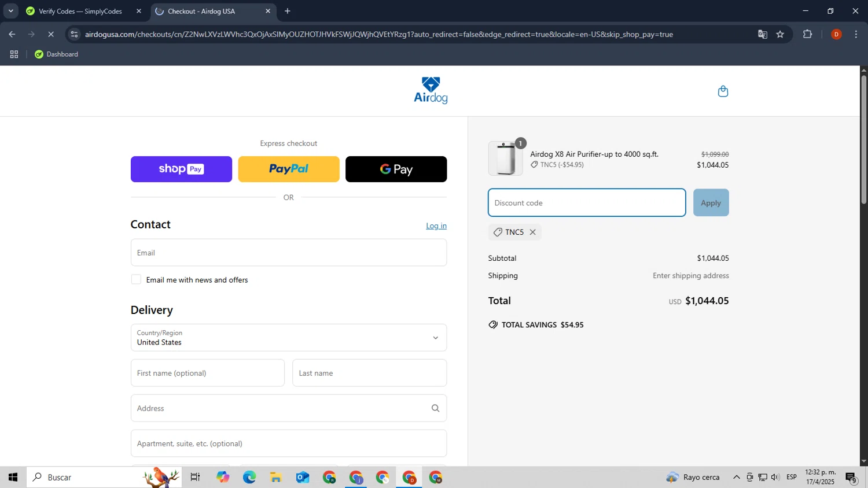Close the Verify Codes SimplyCodes tab
The width and height of the screenshot is (868, 488).
point(138,11)
